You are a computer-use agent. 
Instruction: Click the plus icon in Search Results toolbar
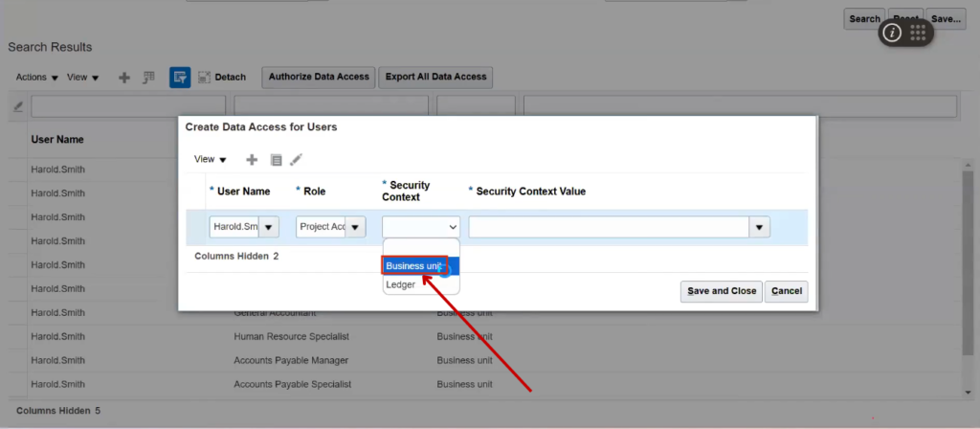[124, 78]
